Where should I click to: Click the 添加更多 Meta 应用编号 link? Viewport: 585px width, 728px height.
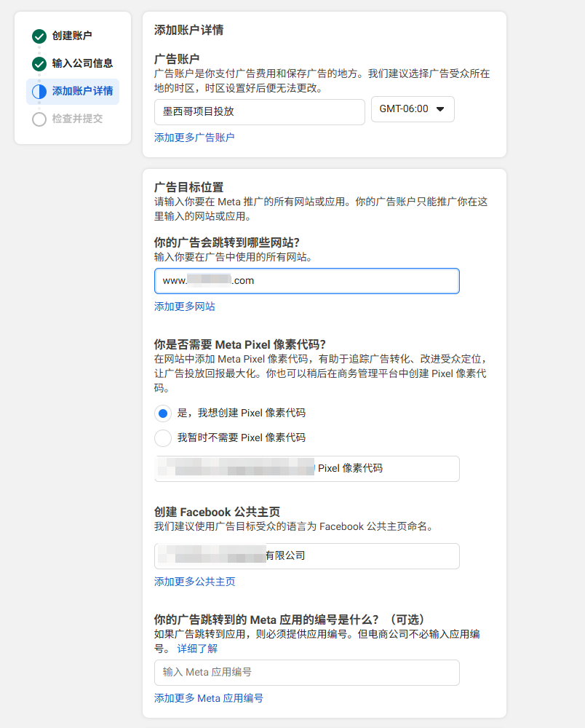click(208, 698)
